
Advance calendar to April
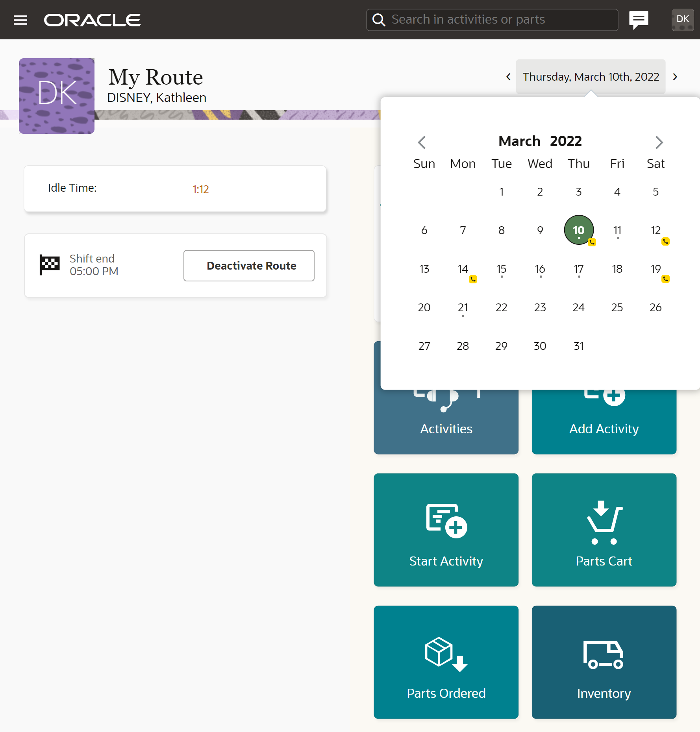coord(659,142)
